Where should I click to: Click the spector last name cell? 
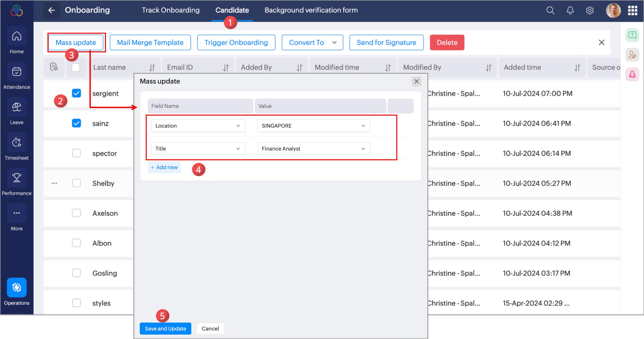105,153
